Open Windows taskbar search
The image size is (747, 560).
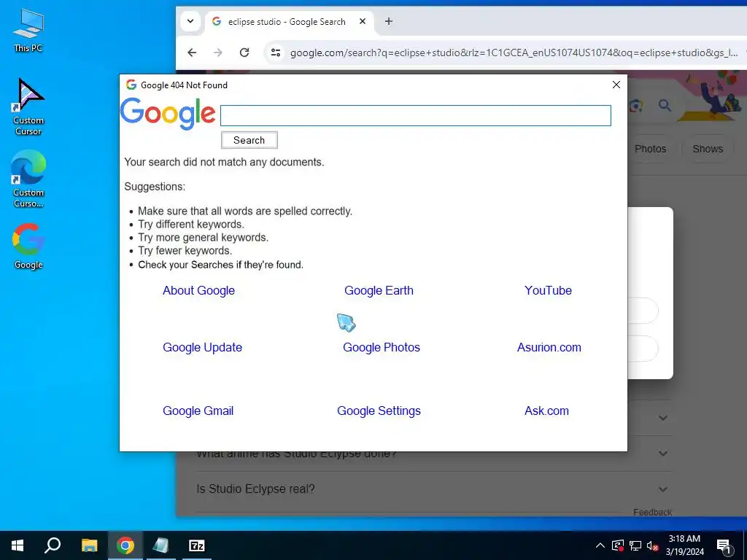pos(53,545)
